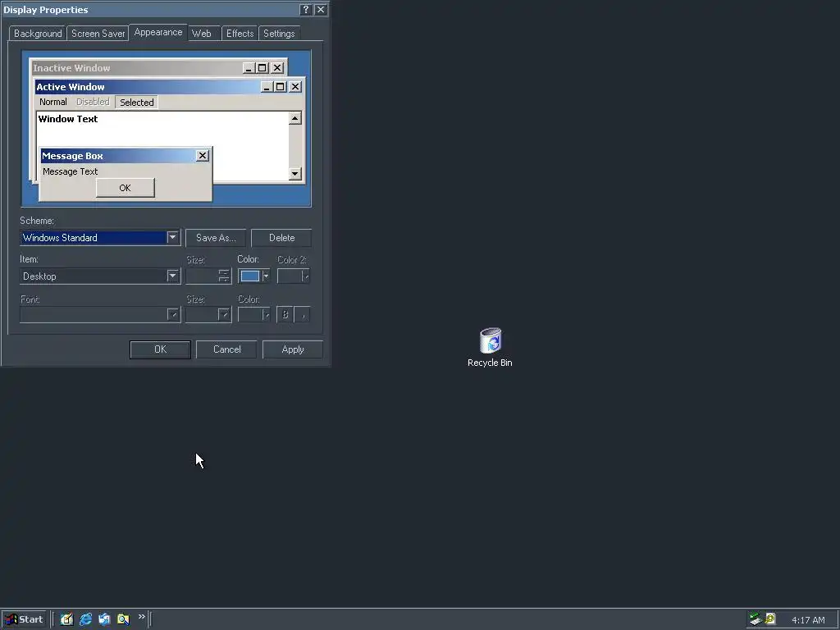
Task: Switch to the Background tab
Action: 38,33
